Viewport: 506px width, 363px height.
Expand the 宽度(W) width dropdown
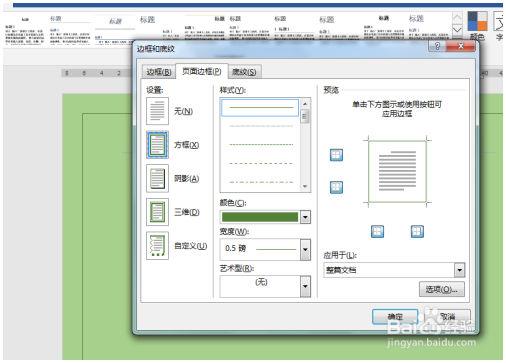pos(305,249)
